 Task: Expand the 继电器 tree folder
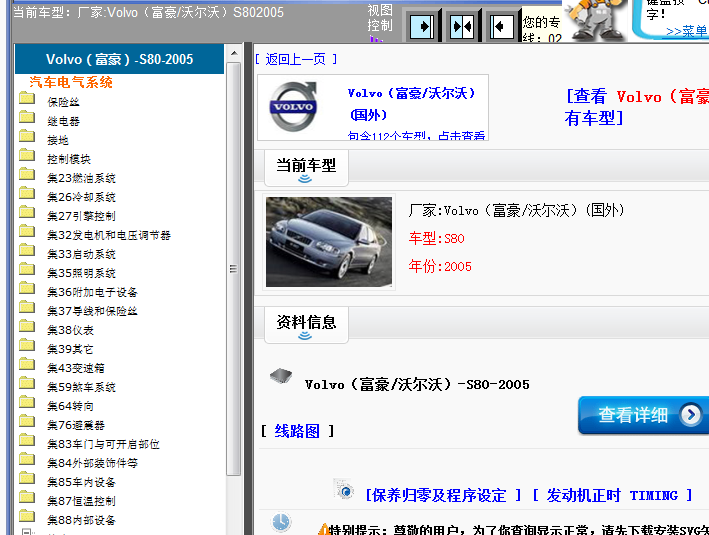coord(63,121)
